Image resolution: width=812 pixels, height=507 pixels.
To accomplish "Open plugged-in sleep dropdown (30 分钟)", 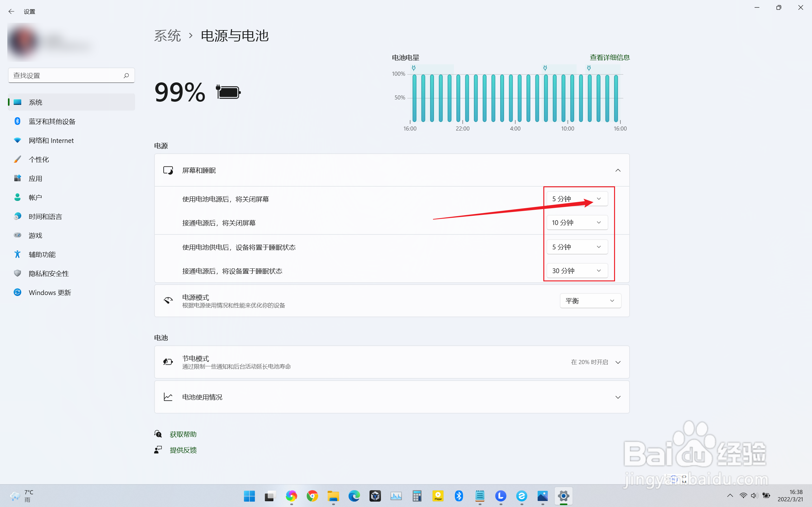I will click(x=577, y=271).
